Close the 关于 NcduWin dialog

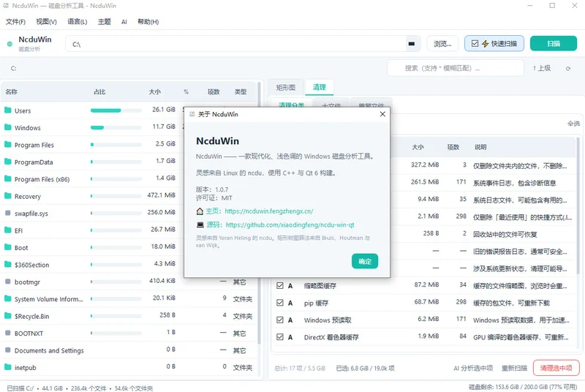[x=382, y=114]
